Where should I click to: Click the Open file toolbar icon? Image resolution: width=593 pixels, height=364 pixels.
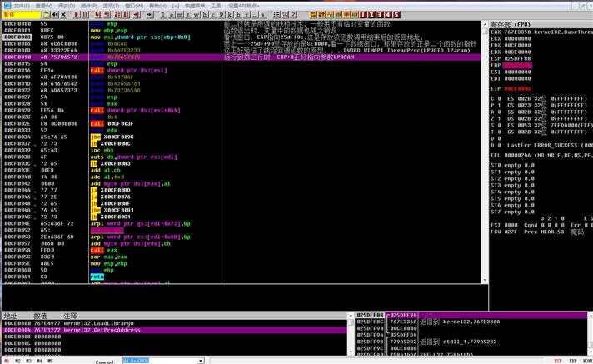coord(46,15)
